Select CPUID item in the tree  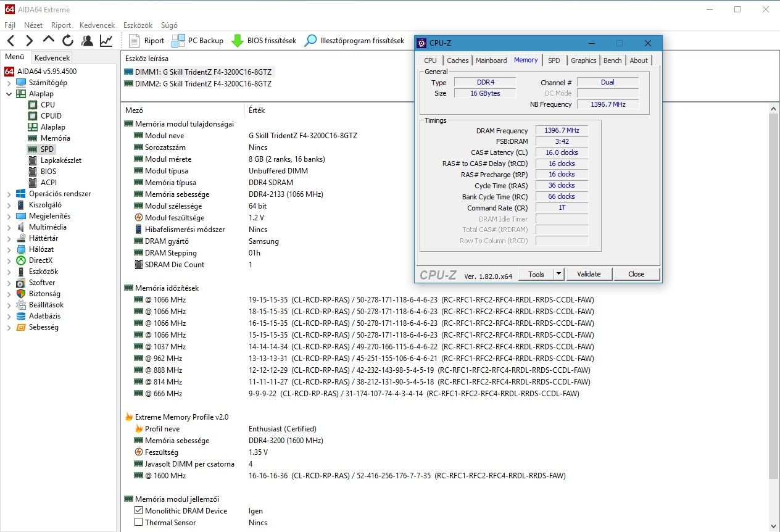pos(51,115)
